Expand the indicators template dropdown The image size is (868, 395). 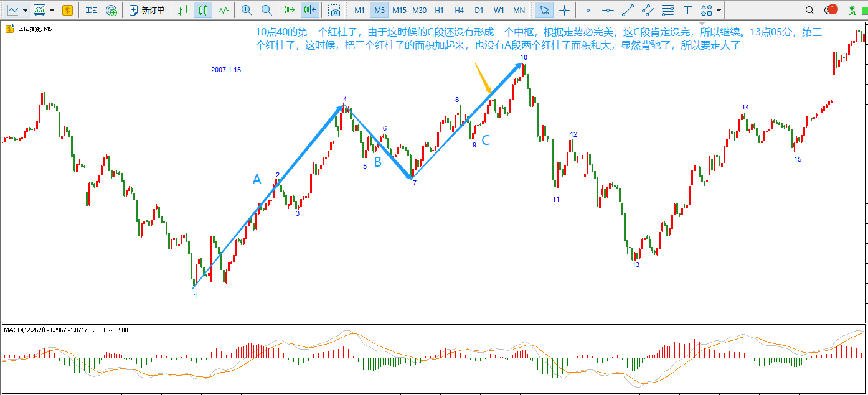pos(52,11)
